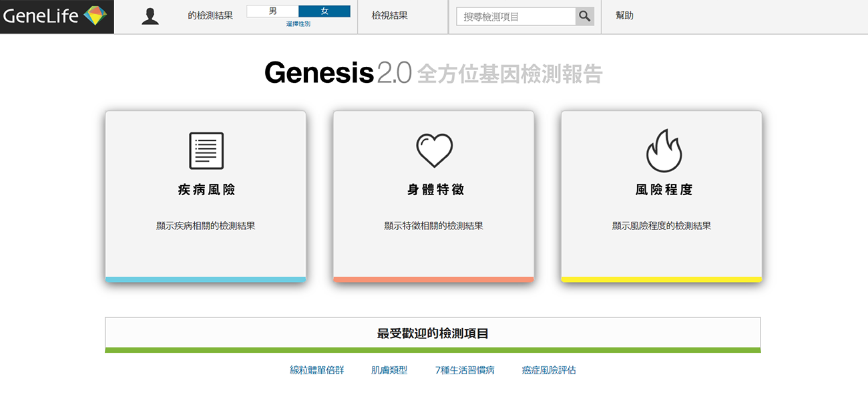Click the document list icon for 疾病風險
This screenshot has width=868, height=407.
click(x=206, y=150)
